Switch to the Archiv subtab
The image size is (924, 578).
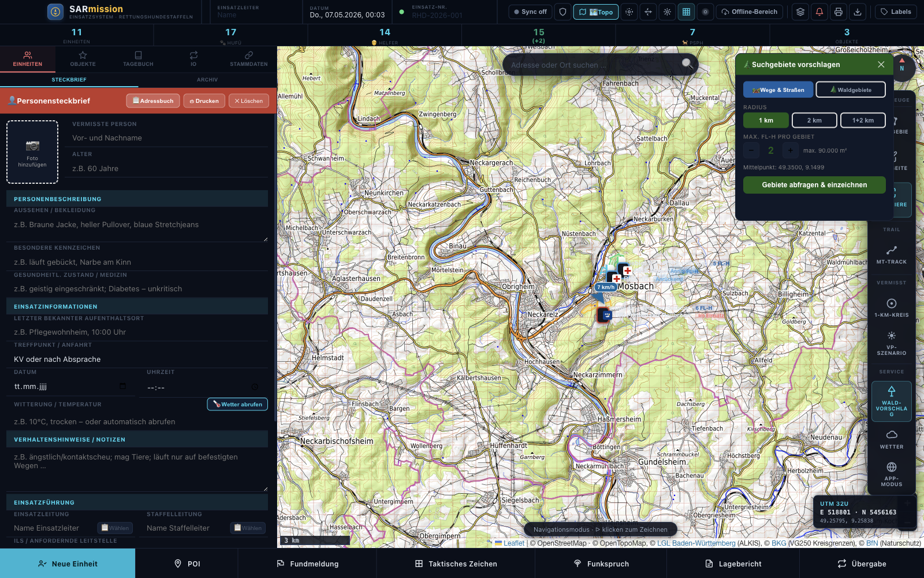coord(207,80)
